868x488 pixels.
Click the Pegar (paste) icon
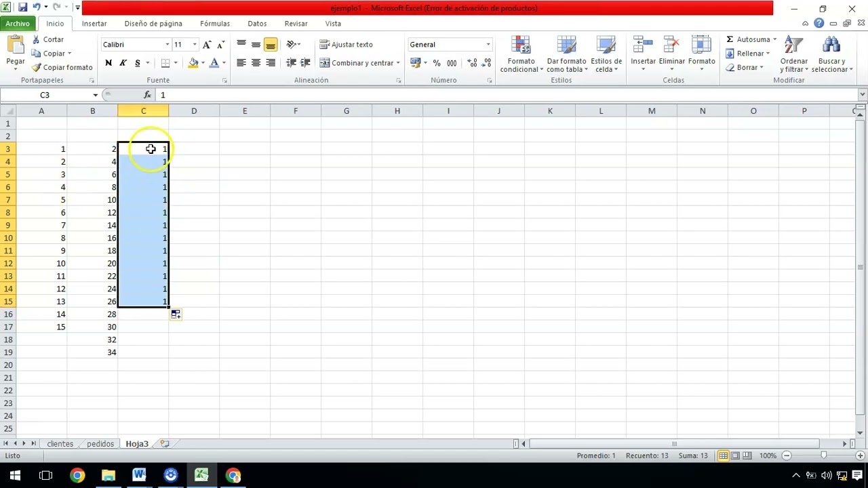click(x=16, y=45)
